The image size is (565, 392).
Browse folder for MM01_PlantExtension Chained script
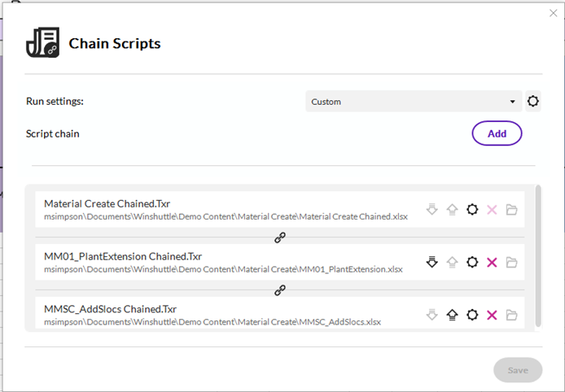(x=511, y=262)
